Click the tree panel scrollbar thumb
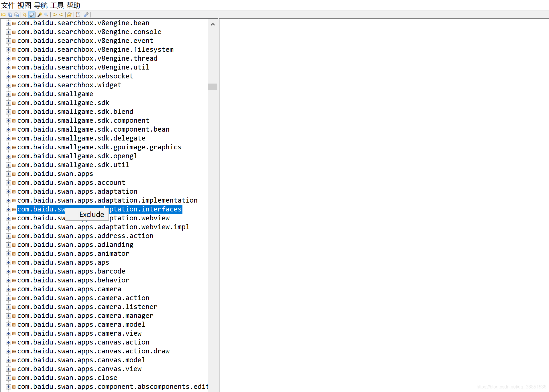 [213, 87]
